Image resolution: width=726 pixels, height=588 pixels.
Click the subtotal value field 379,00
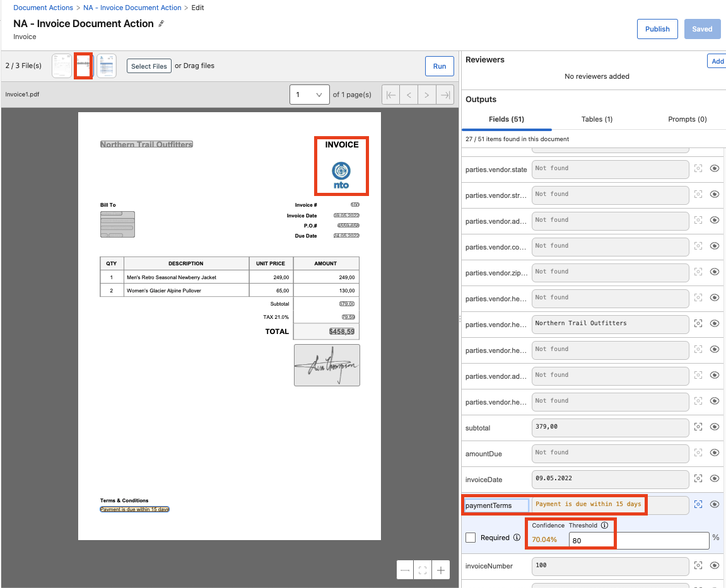pos(610,427)
